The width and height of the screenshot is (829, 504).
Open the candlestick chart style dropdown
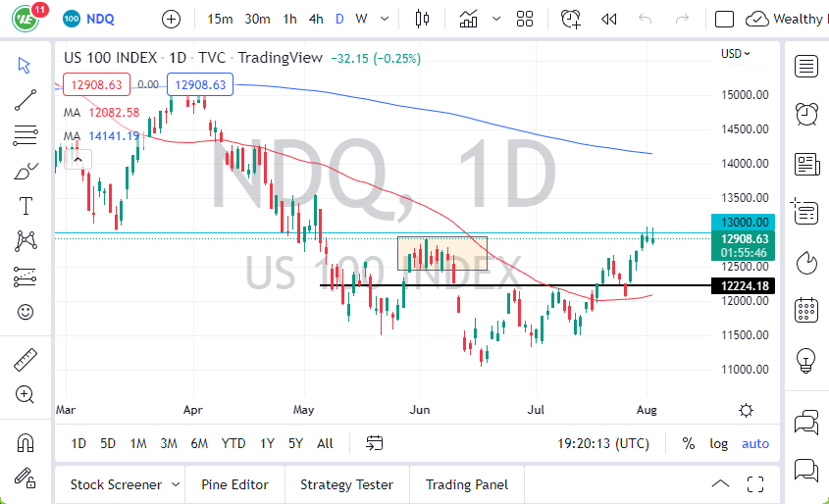tap(423, 19)
